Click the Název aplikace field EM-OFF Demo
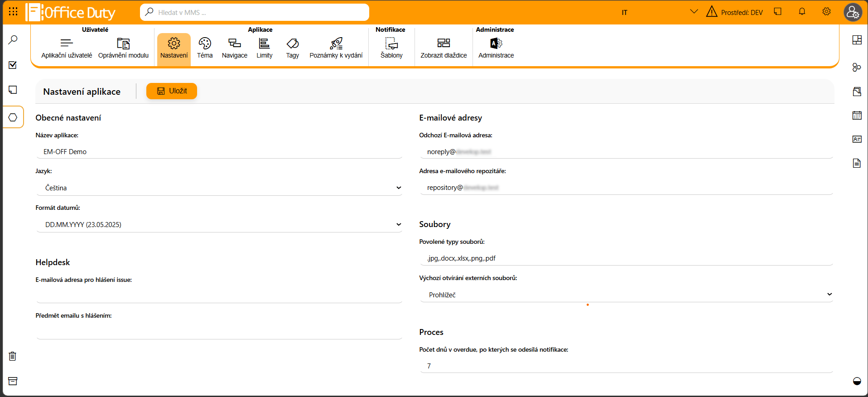 click(x=219, y=152)
